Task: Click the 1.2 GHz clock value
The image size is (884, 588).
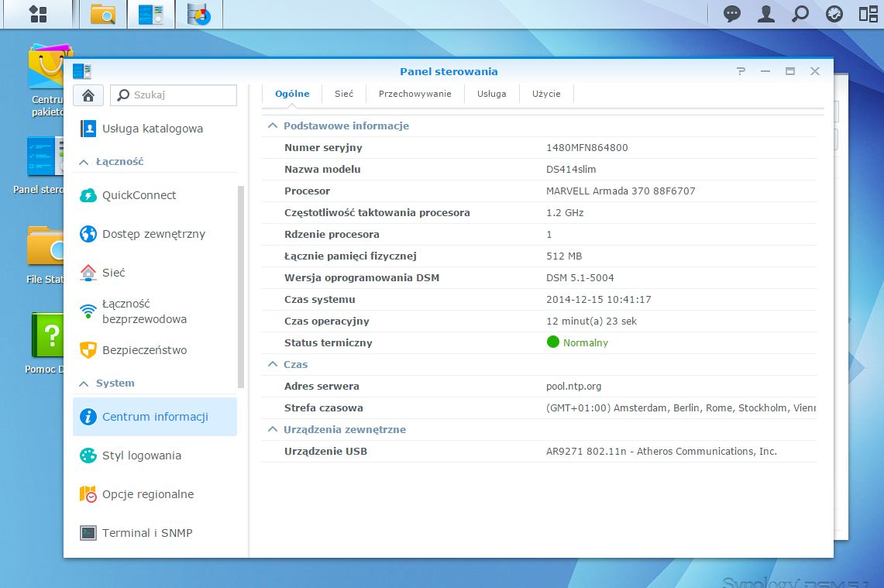Action: coord(564,212)
